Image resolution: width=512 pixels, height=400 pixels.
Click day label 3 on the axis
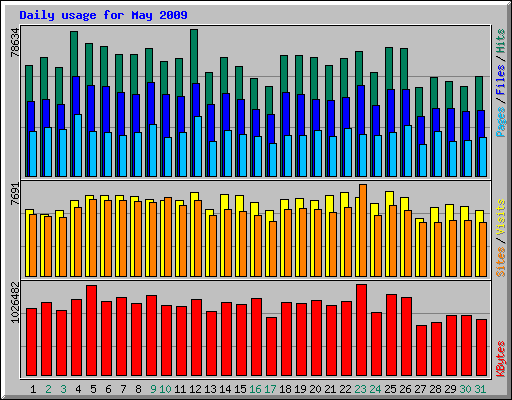point(63,389)
